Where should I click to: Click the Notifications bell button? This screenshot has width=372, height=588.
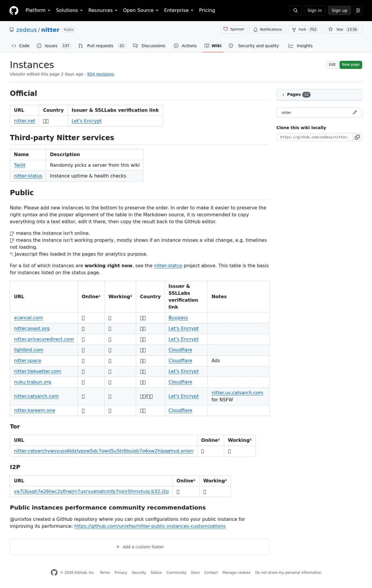267,30
